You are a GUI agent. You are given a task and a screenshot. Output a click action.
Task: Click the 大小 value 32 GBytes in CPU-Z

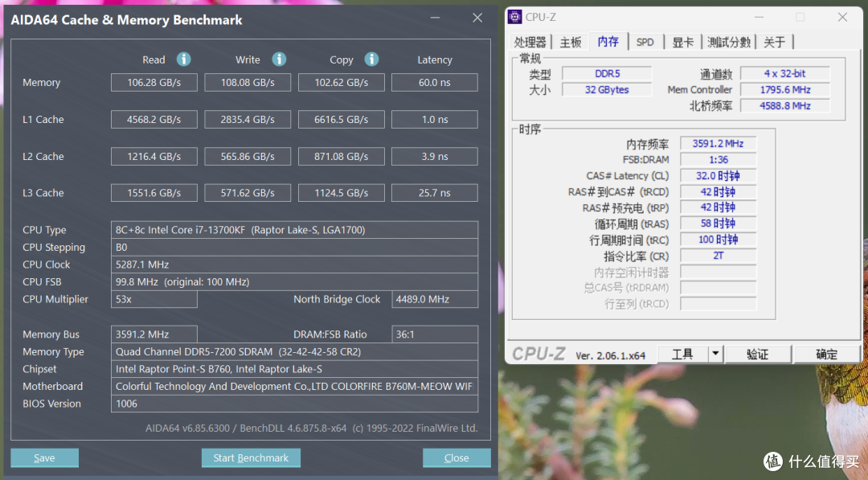pyautogui.click(x=608, y=90)
